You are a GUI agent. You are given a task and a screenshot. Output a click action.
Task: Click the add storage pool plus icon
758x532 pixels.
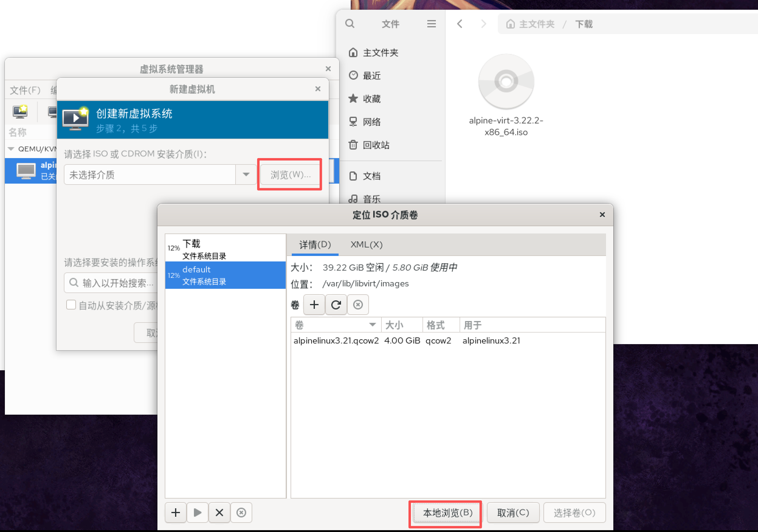point(176,512)
